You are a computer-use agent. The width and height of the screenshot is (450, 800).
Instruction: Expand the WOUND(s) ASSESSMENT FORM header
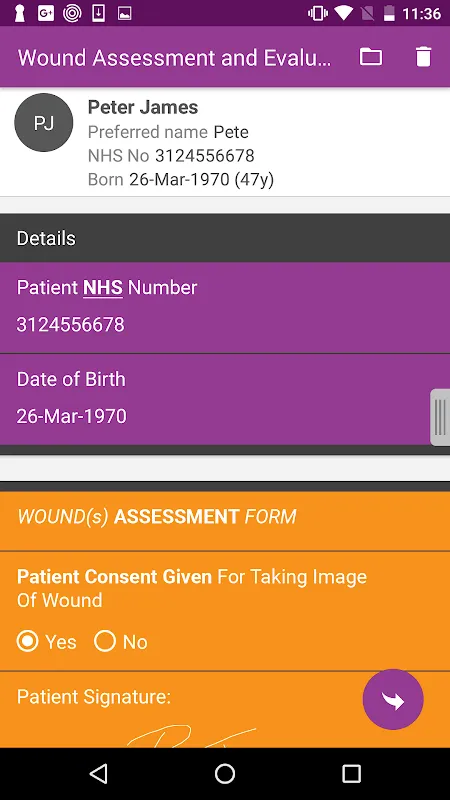(225, 517)
